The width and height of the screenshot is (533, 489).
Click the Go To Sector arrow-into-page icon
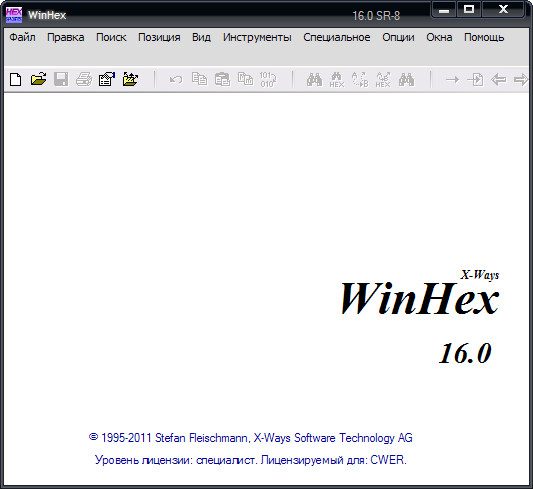pyautogui.click(x=475, y=80)
